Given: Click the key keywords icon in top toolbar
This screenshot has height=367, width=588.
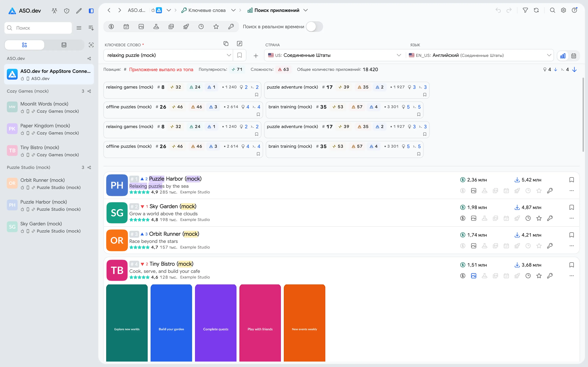Looking at the screenshot, I should click(x=231, y=27).
